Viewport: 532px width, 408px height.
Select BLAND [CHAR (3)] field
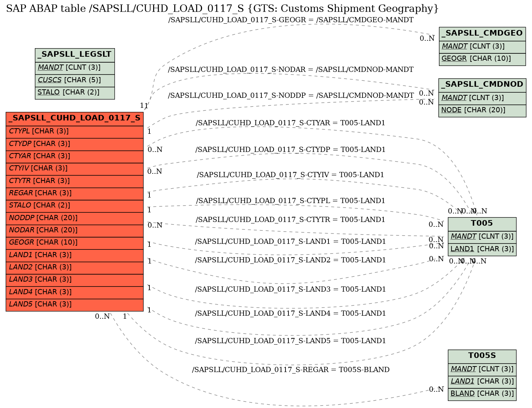(482, 394)
